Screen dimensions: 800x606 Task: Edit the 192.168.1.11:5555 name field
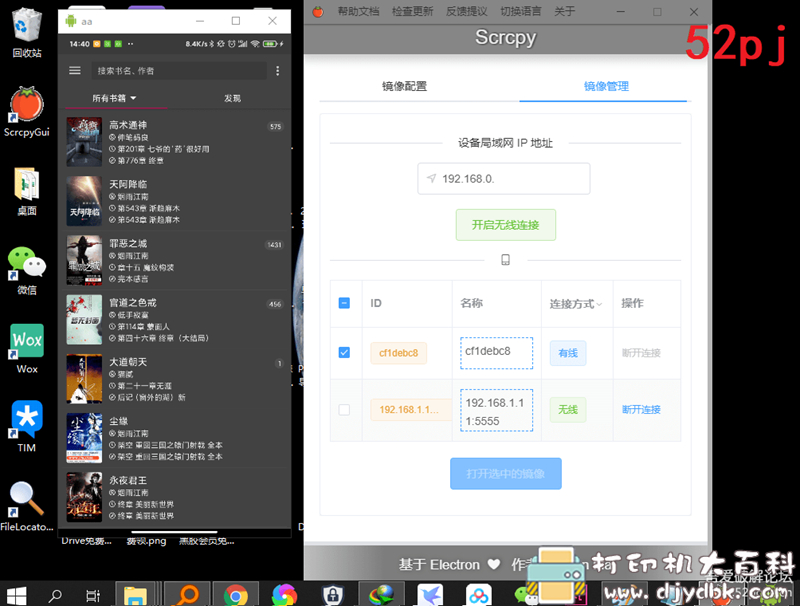pyautogui.click(x=496, y=411)
